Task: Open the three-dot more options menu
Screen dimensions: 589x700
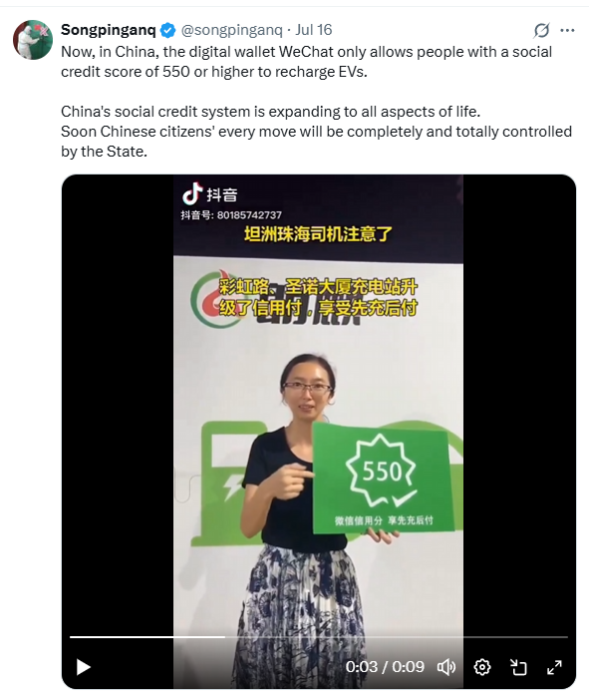Action: point(567,30)
